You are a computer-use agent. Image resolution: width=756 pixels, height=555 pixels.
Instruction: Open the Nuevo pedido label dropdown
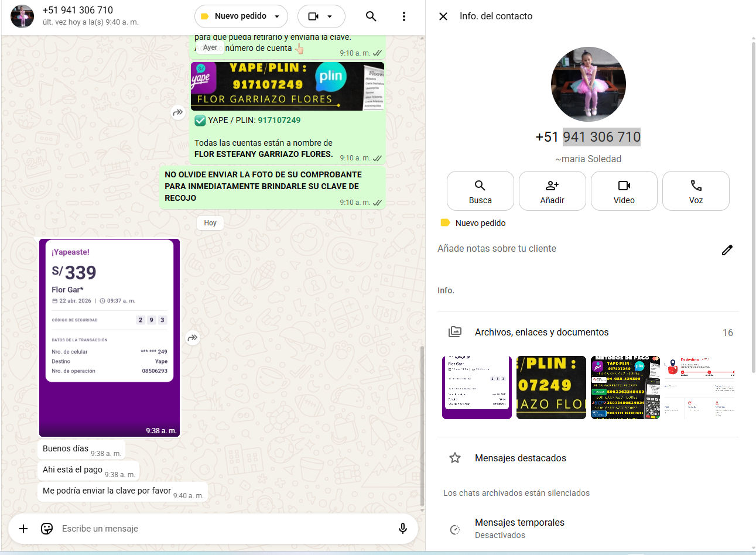[241, 16]
